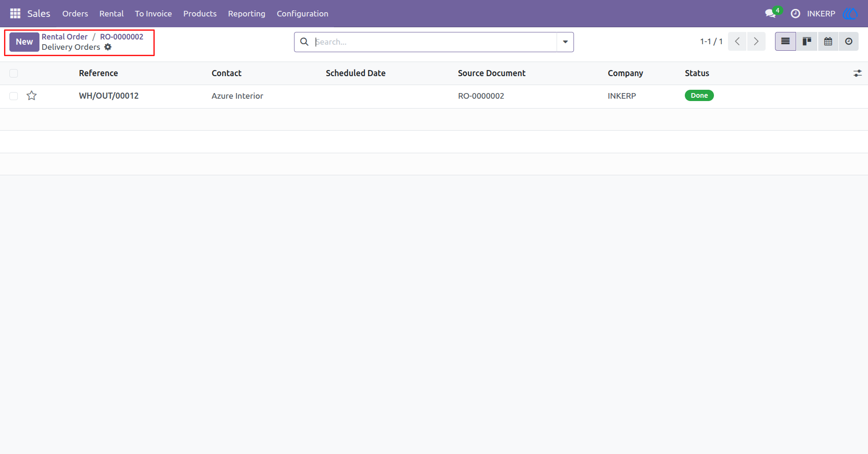Open optional columns settings in table header
This screenshot has width=868, height=454.
click(x=858, y=73)
